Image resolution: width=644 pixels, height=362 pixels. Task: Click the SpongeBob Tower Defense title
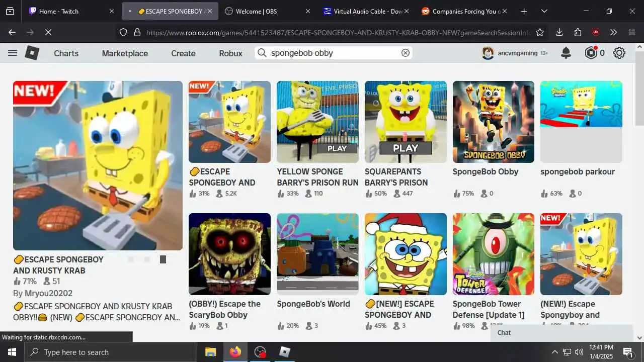[x=489, y=309]
